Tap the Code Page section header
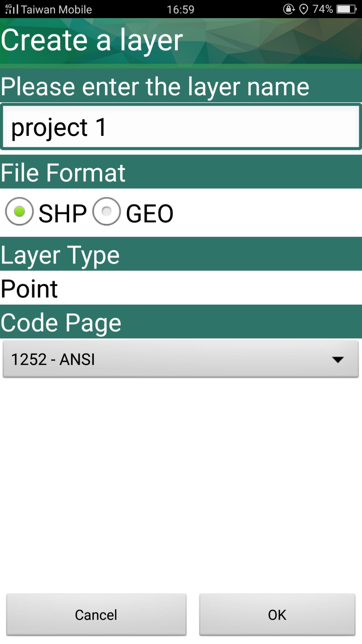Image resolution: width=362 pixels, height=644 pixels. coord(61,323)
